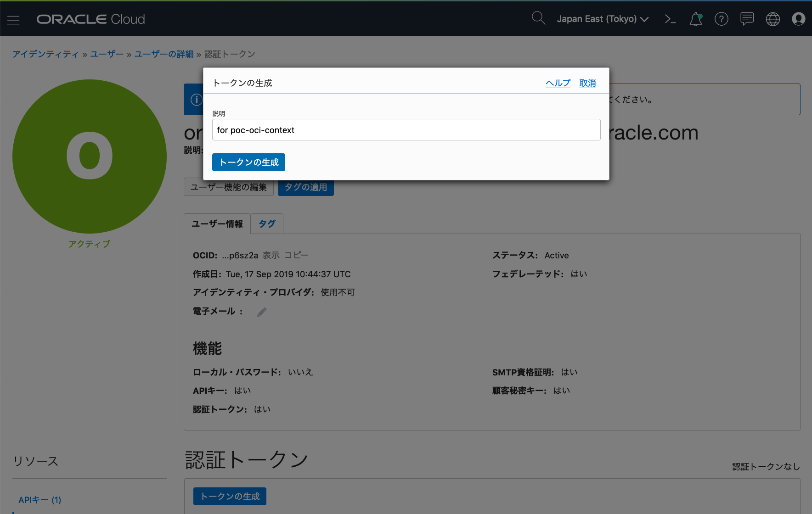
Task: Launch Cloud Shell terminal icon
Action: click(x=670, y=19)
